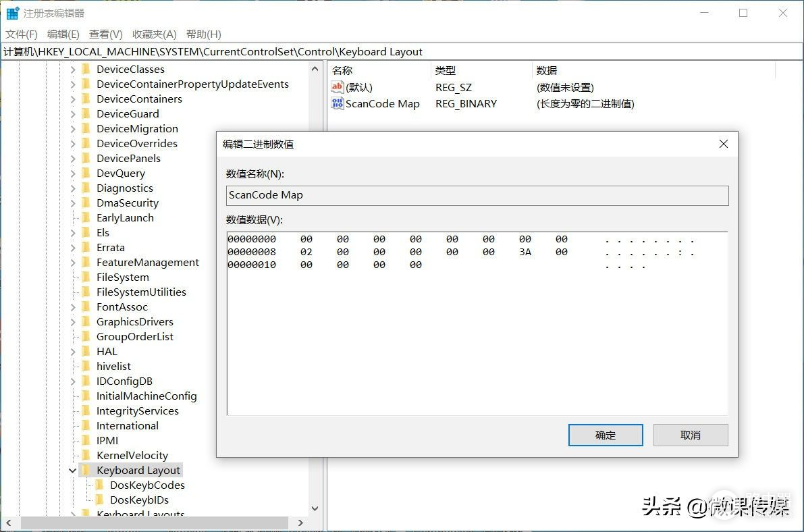Image resolution: width=804 pixels, height=532 pixels.
Task: Click the Keyboard Layout folder icon
Action: coord(86,471)
